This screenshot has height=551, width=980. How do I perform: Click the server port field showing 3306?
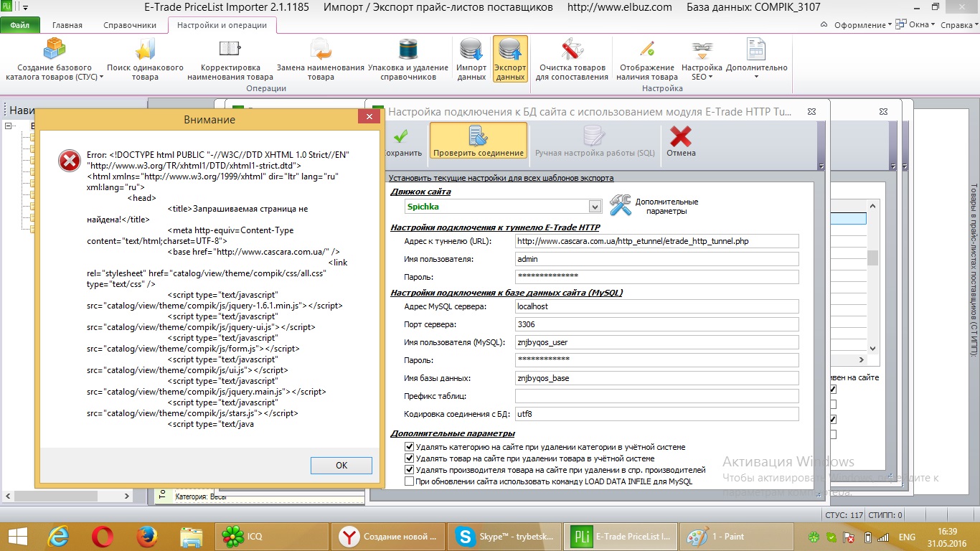pos(656,324)
